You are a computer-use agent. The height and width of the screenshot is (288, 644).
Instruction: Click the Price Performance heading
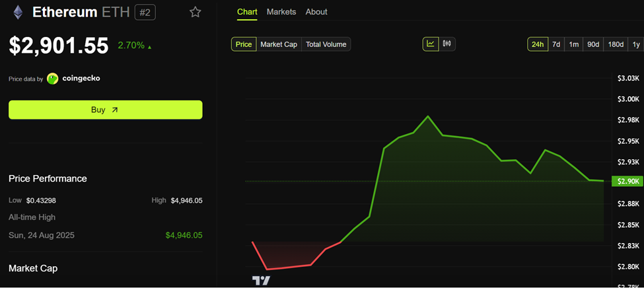tap(48, 179)
